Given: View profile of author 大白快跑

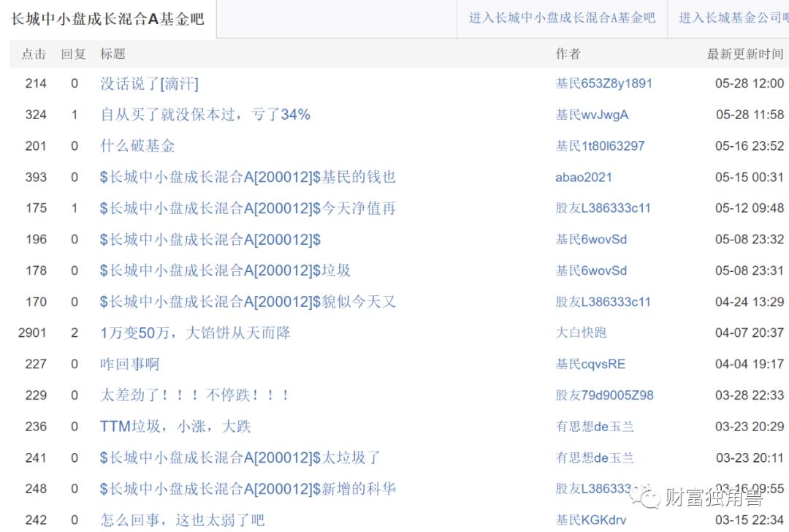Looking at the screenshot, I should coord(584,332).
